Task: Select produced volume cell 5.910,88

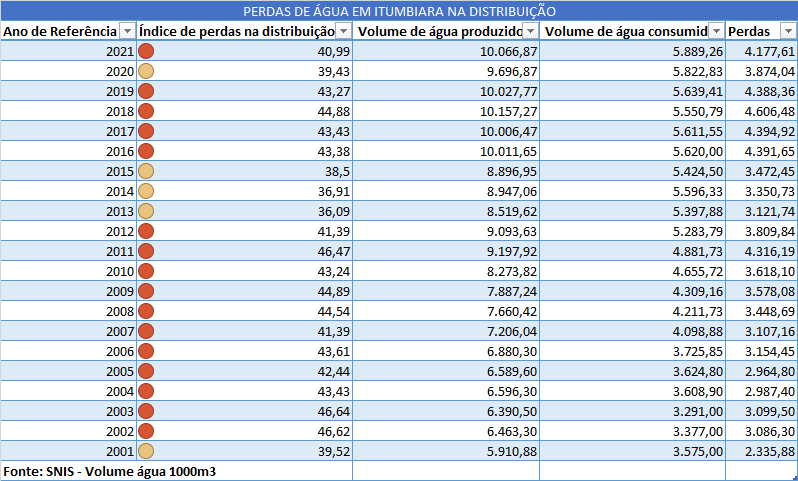Action: tap(446, 451)
